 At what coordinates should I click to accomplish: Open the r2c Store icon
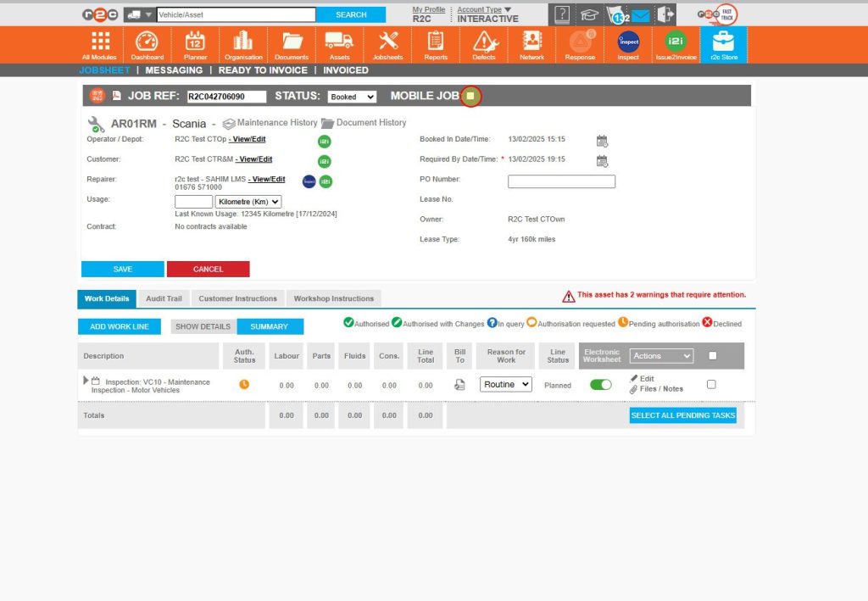tap(723, 42)
